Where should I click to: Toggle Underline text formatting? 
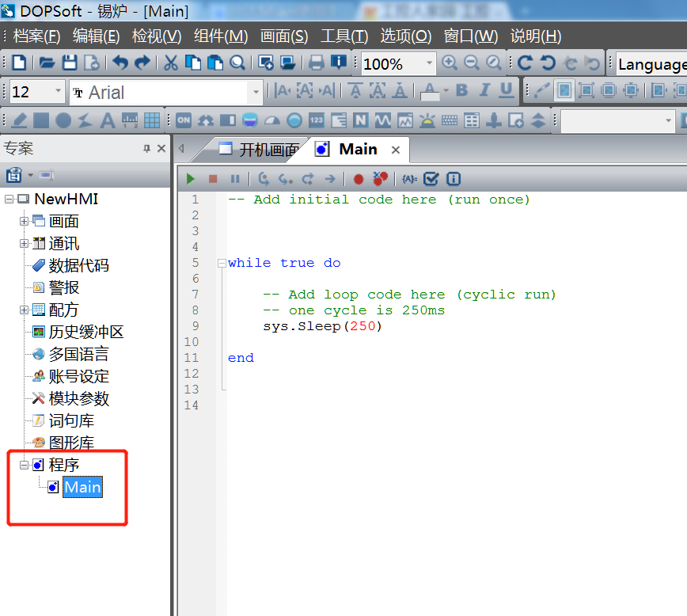coord(507,91)
